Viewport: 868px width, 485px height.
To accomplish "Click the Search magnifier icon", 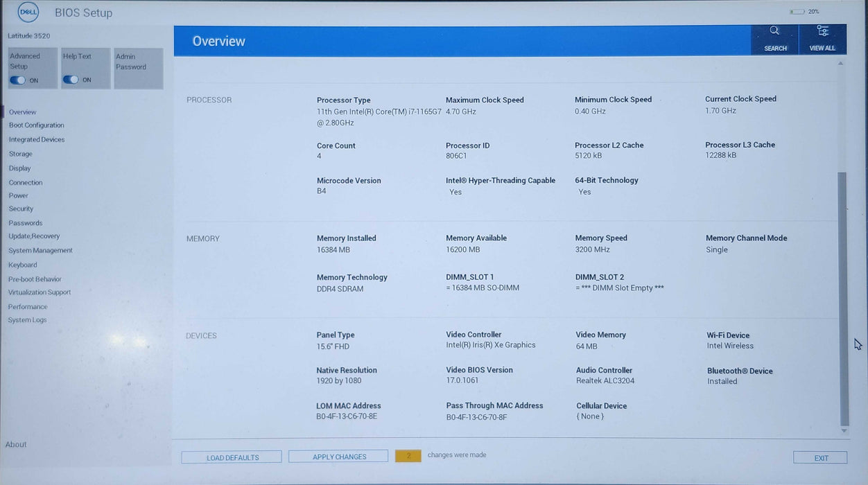I will [x=774, y=31].
